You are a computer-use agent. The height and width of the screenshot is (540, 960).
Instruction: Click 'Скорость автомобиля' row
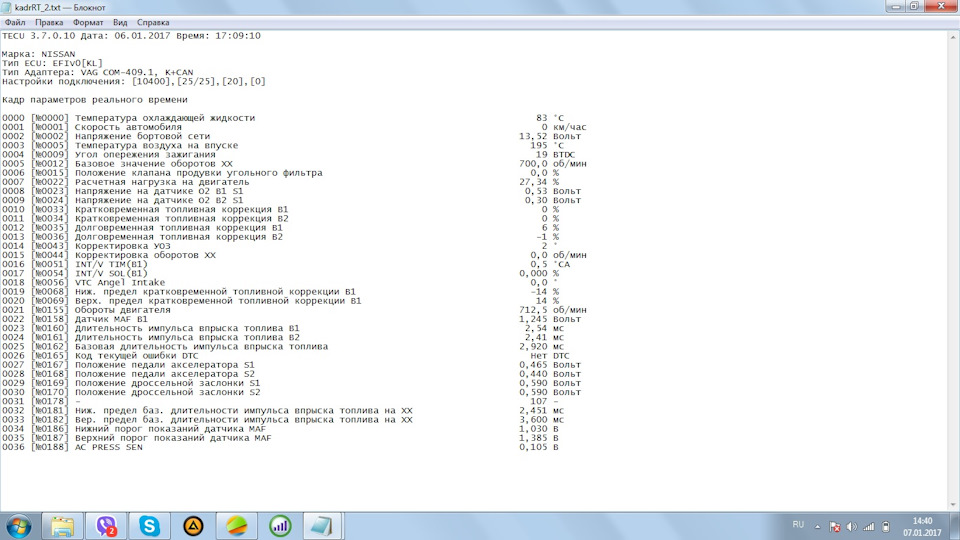(294, 127)
